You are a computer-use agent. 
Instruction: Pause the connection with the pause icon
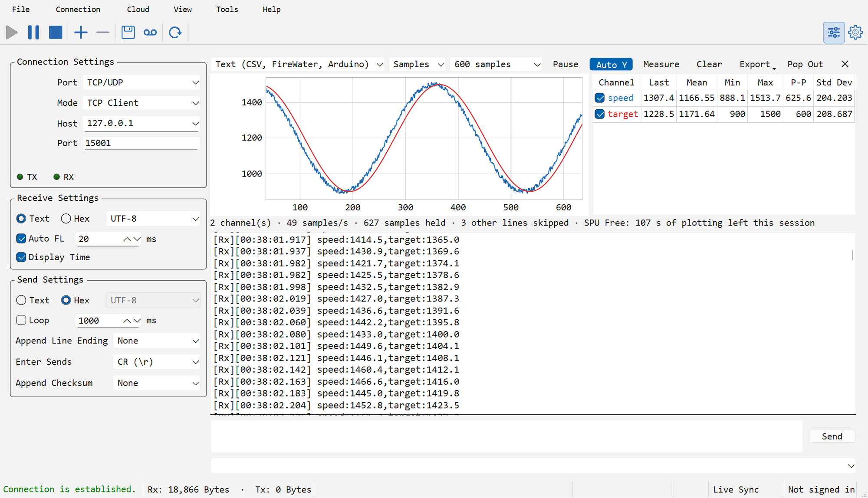pyautogui.click(x=33, y=33)
